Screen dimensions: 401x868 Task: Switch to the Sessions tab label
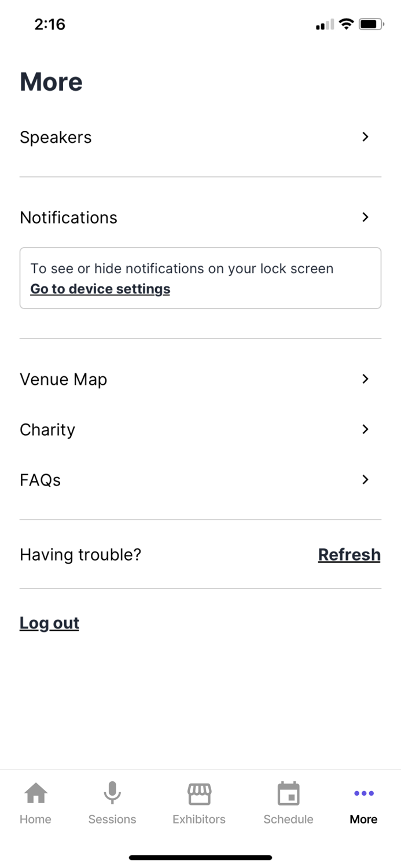112,819
